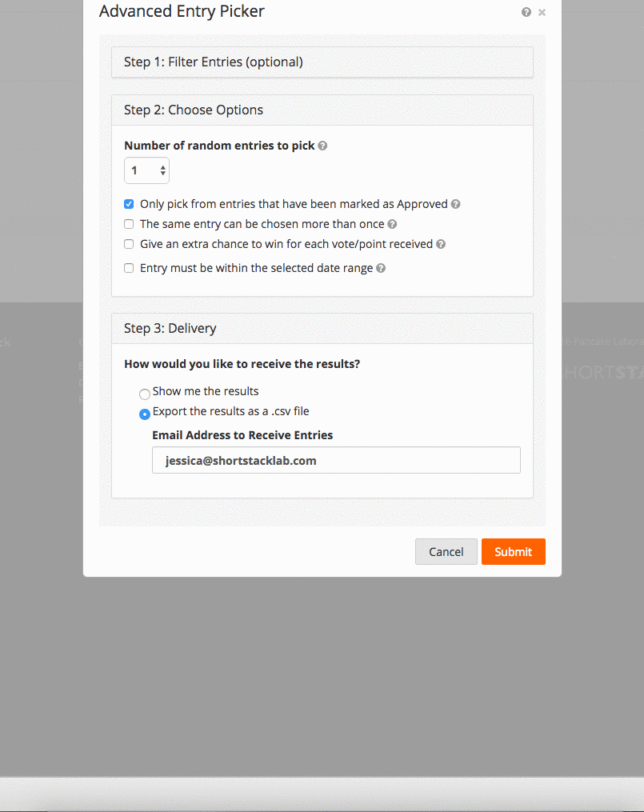
Task: Enable entry within selected date range
Action: (129, 268)
